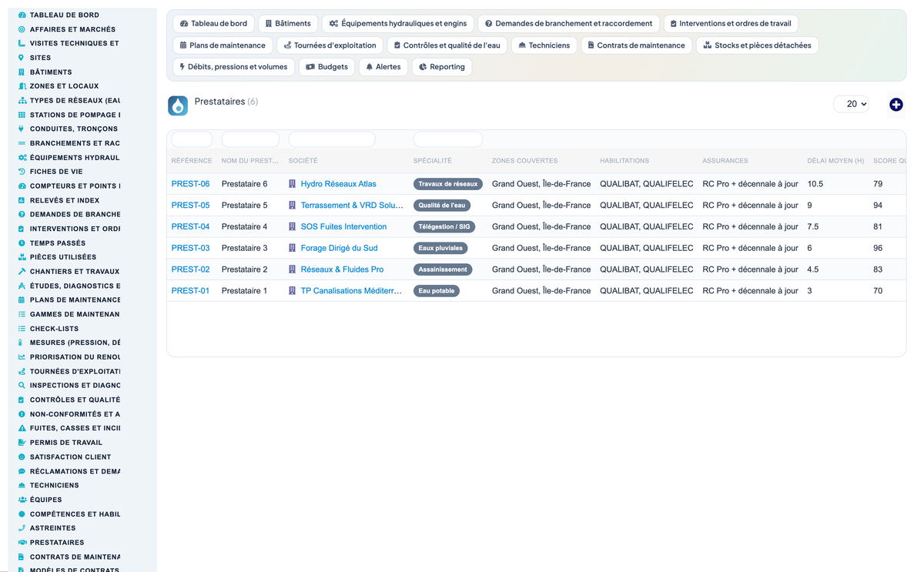The height and width of the screenshot is (572, 924).
Task: Click the Plans de maintenance calendar icon in the sidebar
Action: coord(22,299)
